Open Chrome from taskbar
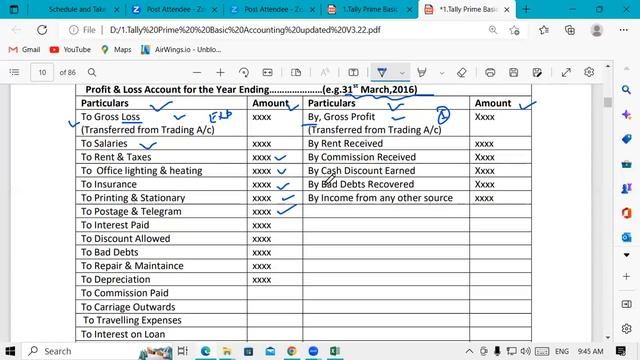This screenshot has height=360, width=640. pyautogui.click(x=291, y=351)
